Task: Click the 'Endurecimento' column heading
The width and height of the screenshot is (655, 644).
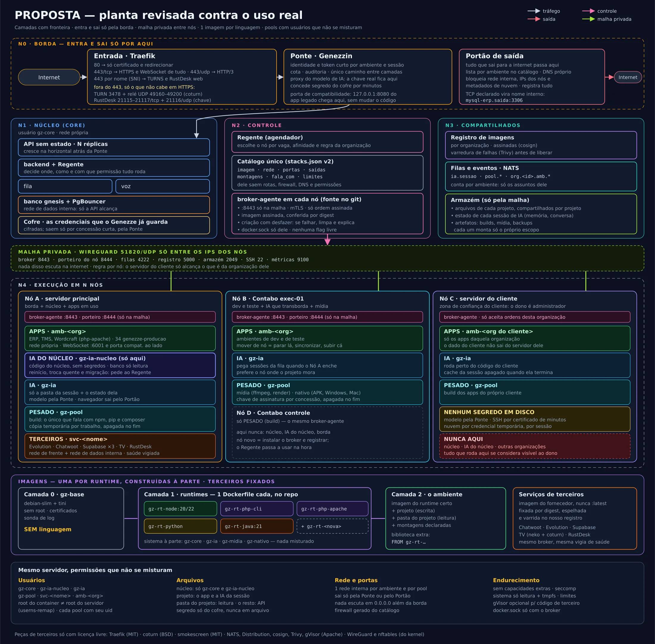Action: (516, 580)
